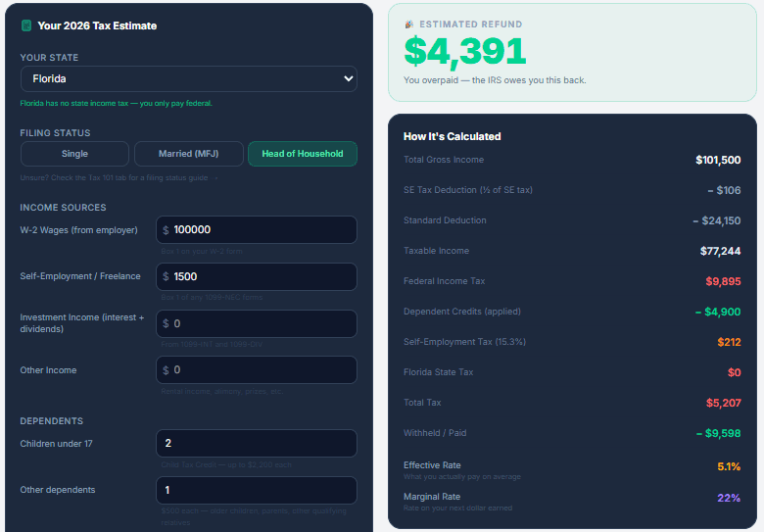This screenshot has height=532, width=764.
Task: Click the Taxable Income value $77,244
Action: (x=721, y=251)
